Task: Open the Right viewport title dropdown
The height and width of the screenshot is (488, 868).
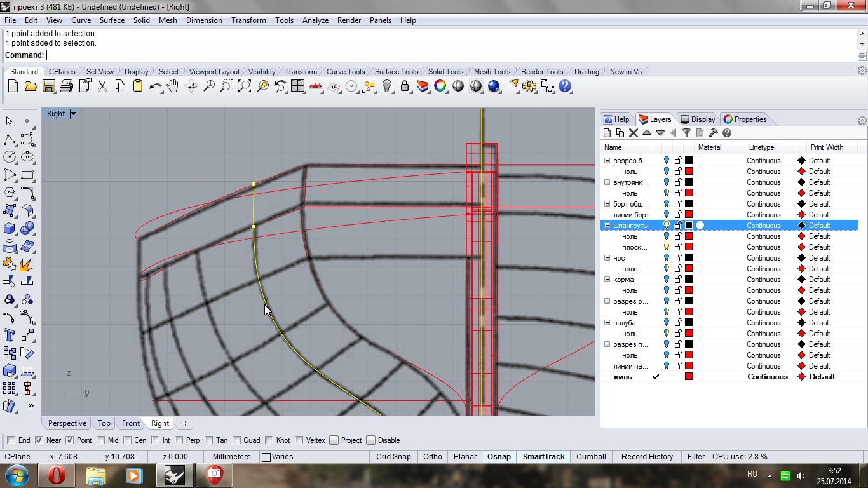Action: (73, 114)
